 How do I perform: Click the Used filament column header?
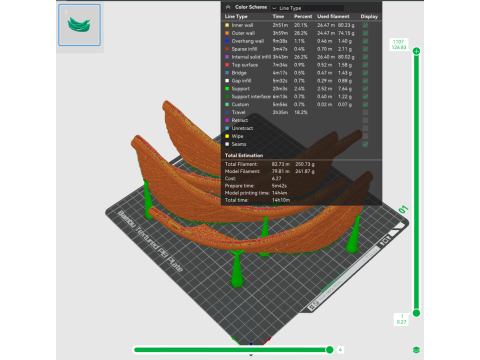[x=333, y=16]
